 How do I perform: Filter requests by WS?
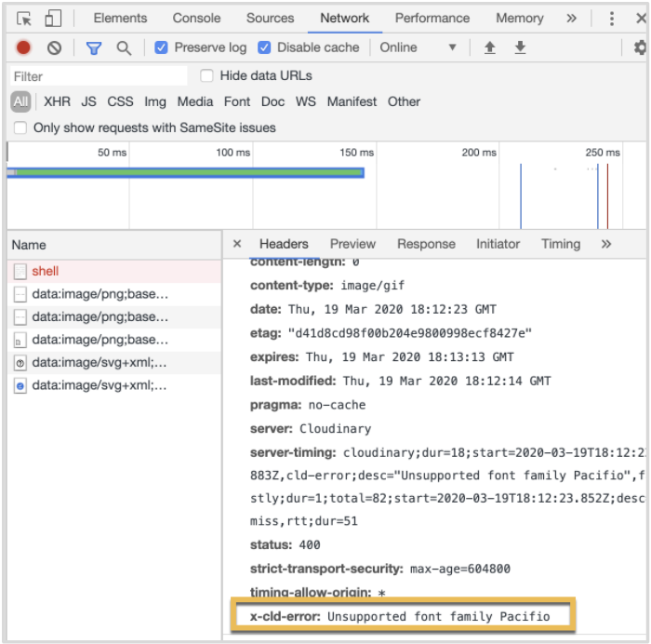[x=305, y=101]
